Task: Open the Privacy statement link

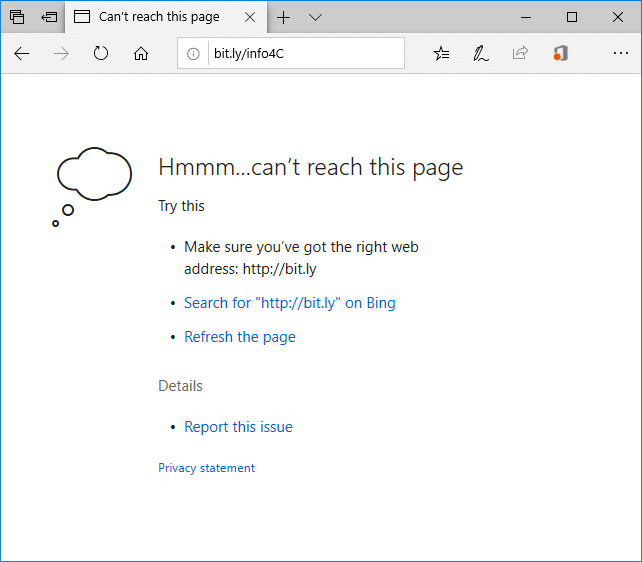Action: (x=206, y=468)
